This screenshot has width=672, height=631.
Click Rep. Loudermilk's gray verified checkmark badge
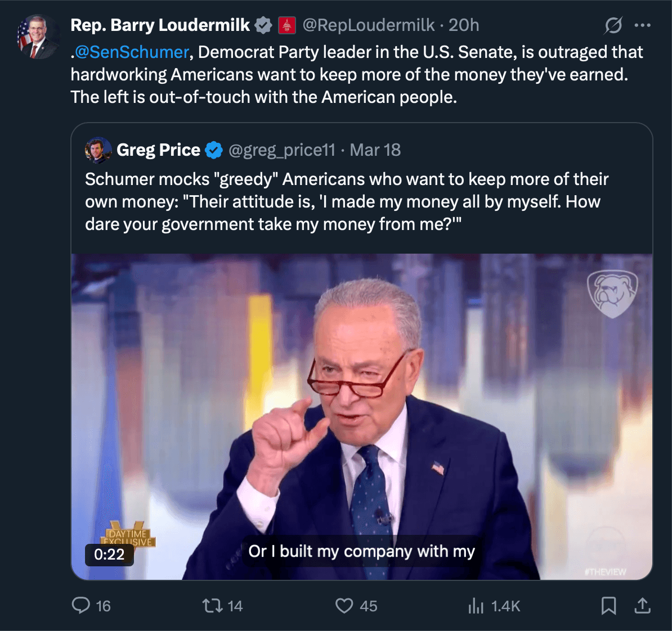(263, 25)
